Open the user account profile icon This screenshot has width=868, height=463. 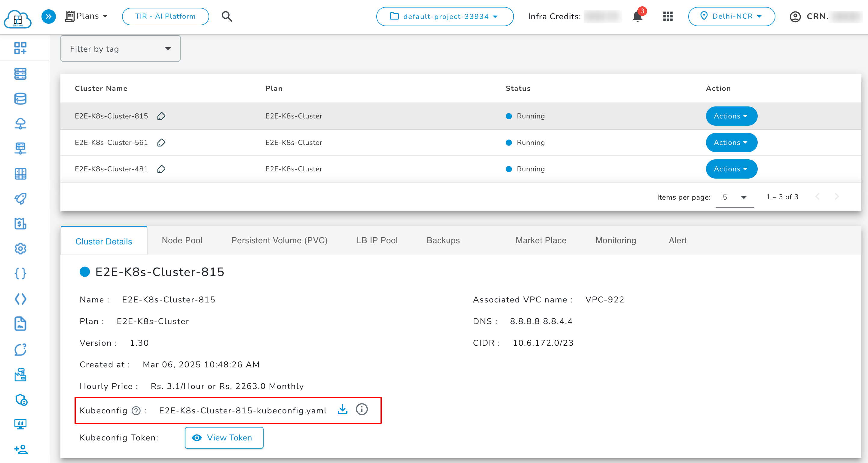795,17
